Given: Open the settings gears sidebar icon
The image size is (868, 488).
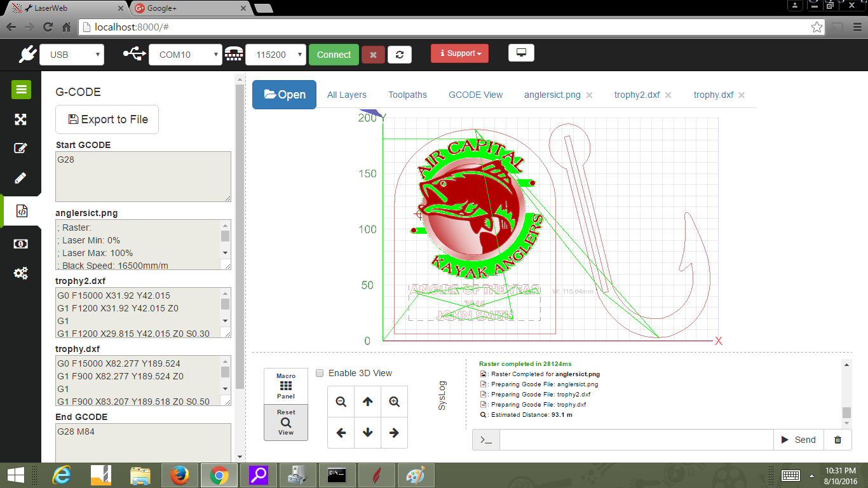Looking at the screenshot, I should coord(21,273).
